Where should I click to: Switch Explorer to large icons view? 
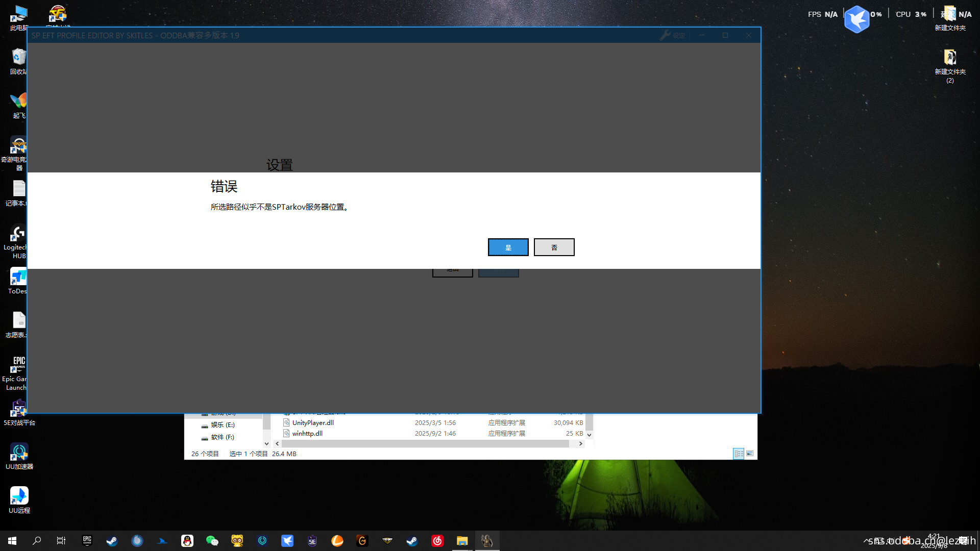point(750,454)
